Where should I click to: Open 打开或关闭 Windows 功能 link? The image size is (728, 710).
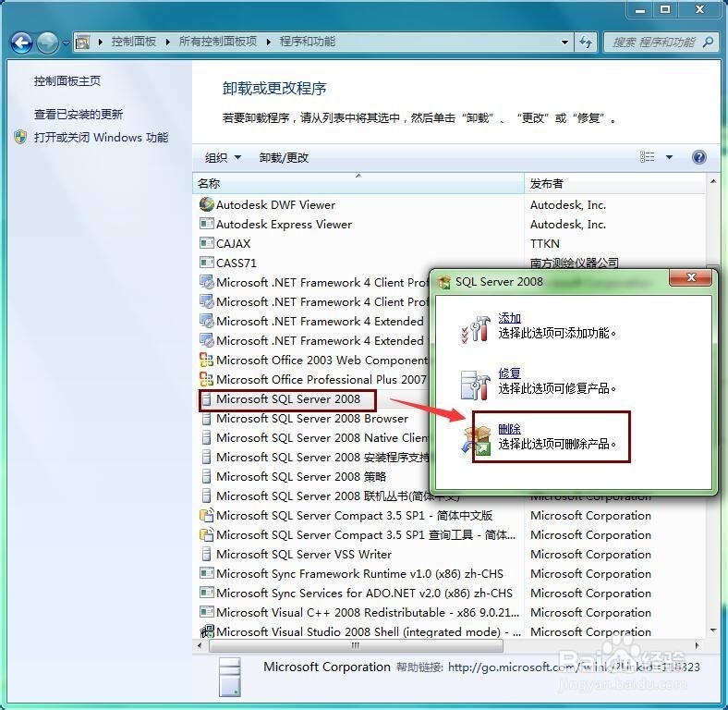point(102,138)
